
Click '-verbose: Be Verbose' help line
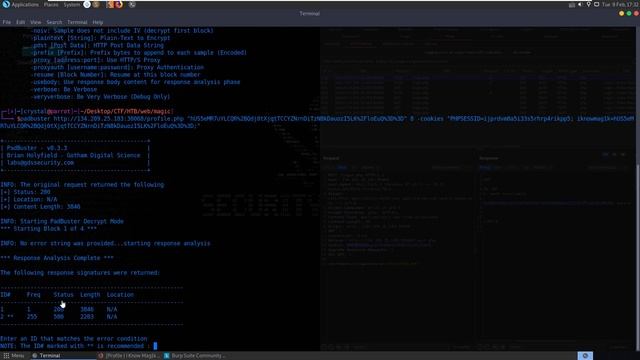click(64, 89)
